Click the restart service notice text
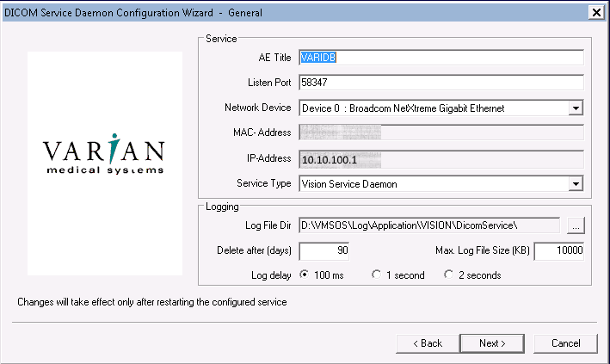 (152, 302)
